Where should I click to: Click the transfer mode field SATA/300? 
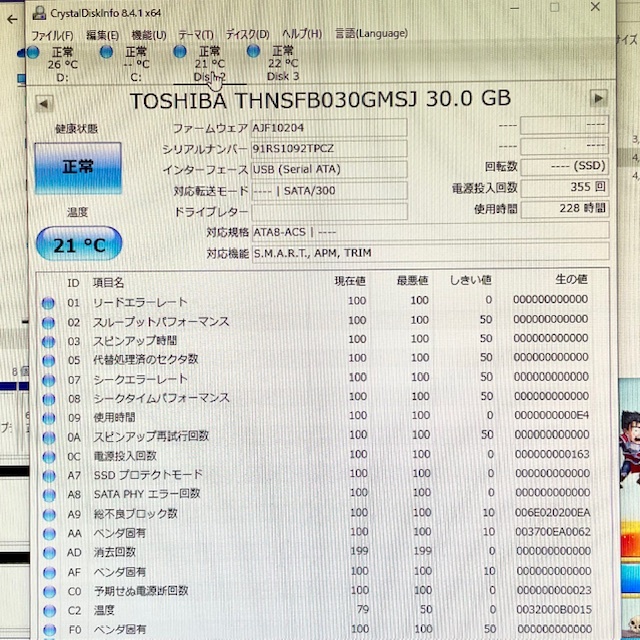(329, 190)
